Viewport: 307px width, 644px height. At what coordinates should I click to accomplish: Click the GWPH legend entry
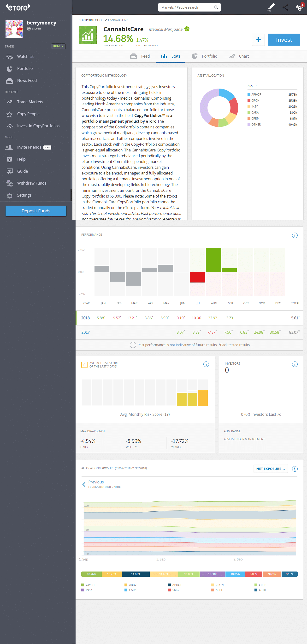88,585
